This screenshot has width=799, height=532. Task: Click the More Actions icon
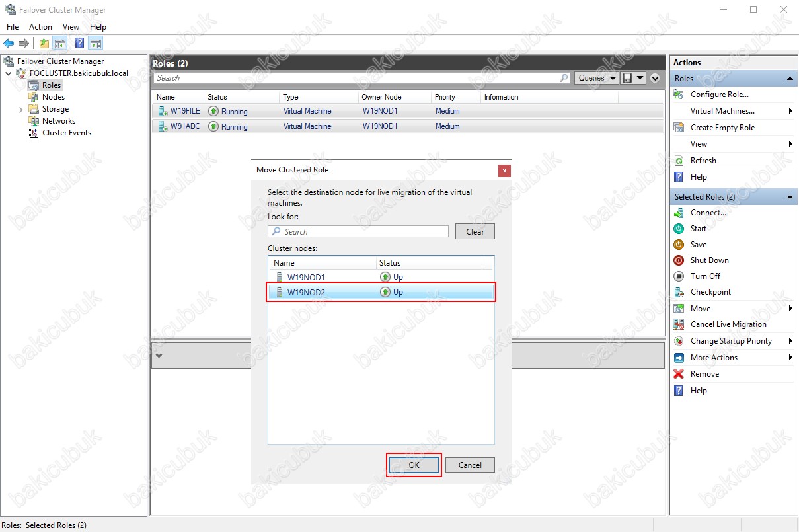click(679, 358)
